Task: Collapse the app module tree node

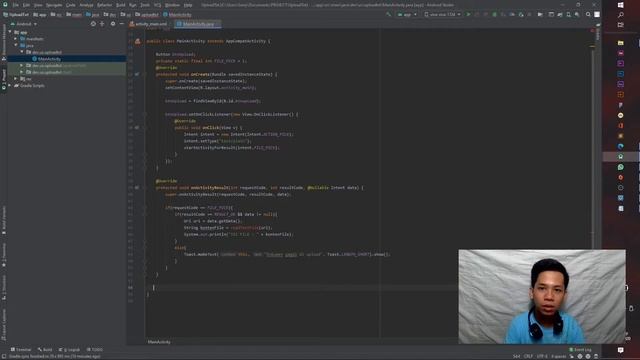Action: pyautogui.click(x=10, y=32)
